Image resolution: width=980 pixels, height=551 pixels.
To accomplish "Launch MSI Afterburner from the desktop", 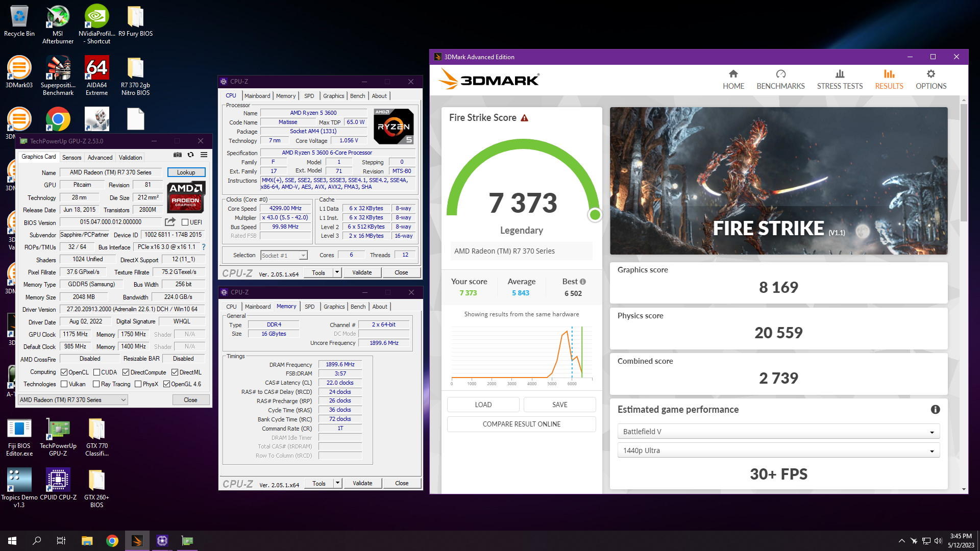I will tap(58, 24).
